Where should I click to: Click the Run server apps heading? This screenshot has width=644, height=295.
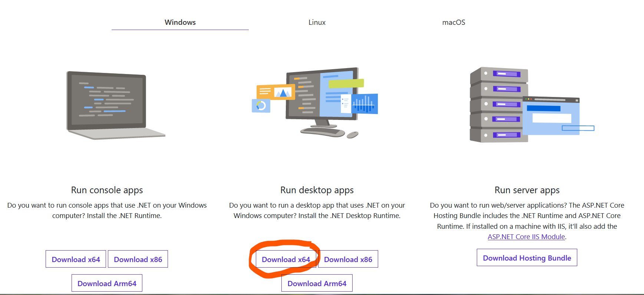[x=527, y=190]
